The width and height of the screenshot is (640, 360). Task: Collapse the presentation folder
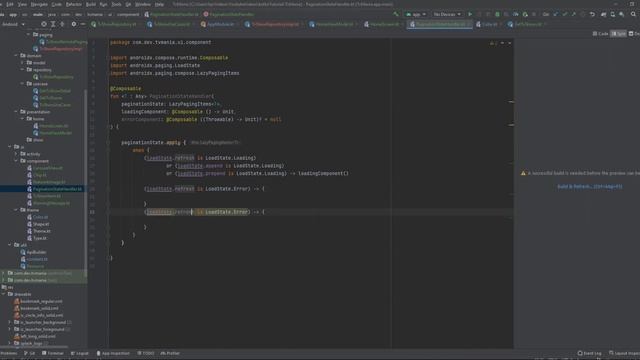16,111
